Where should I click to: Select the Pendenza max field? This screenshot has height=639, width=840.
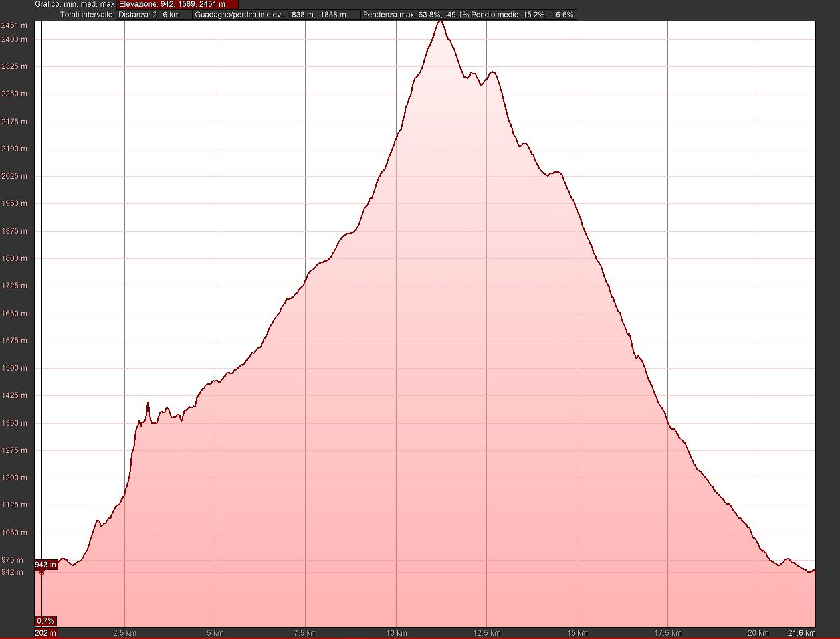(x=415, y=14)
